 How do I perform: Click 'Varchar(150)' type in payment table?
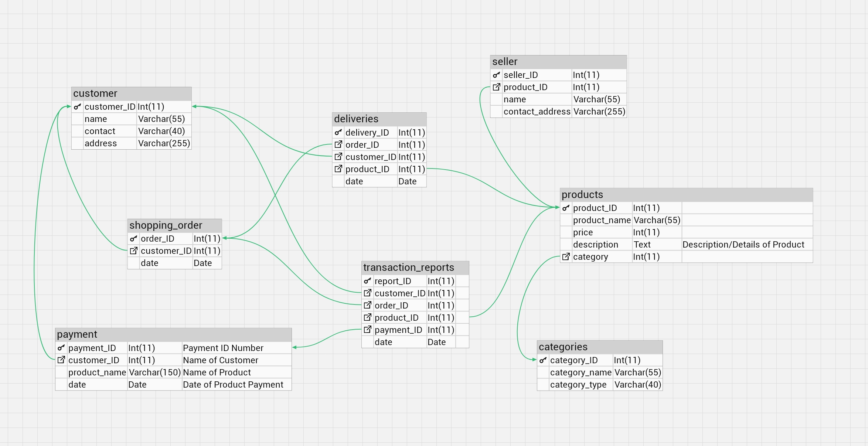tap(155, 372)
